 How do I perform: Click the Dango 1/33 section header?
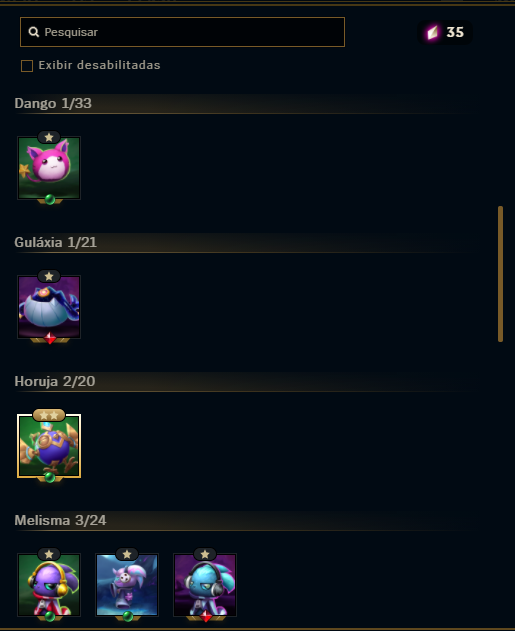tap(53, 103)
